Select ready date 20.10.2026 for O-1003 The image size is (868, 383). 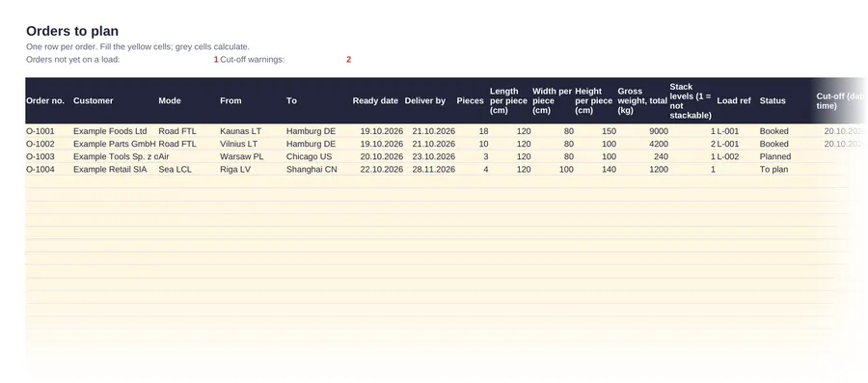click(x=381, y=156)
